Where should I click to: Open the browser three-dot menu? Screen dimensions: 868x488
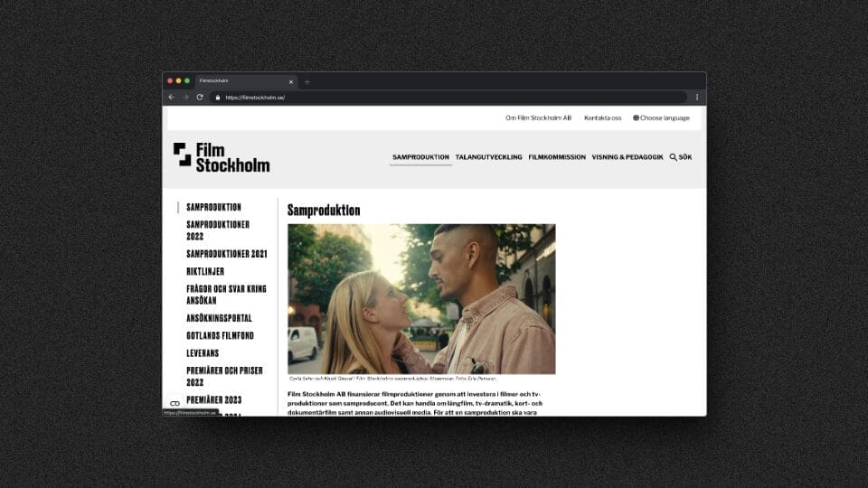696,98
